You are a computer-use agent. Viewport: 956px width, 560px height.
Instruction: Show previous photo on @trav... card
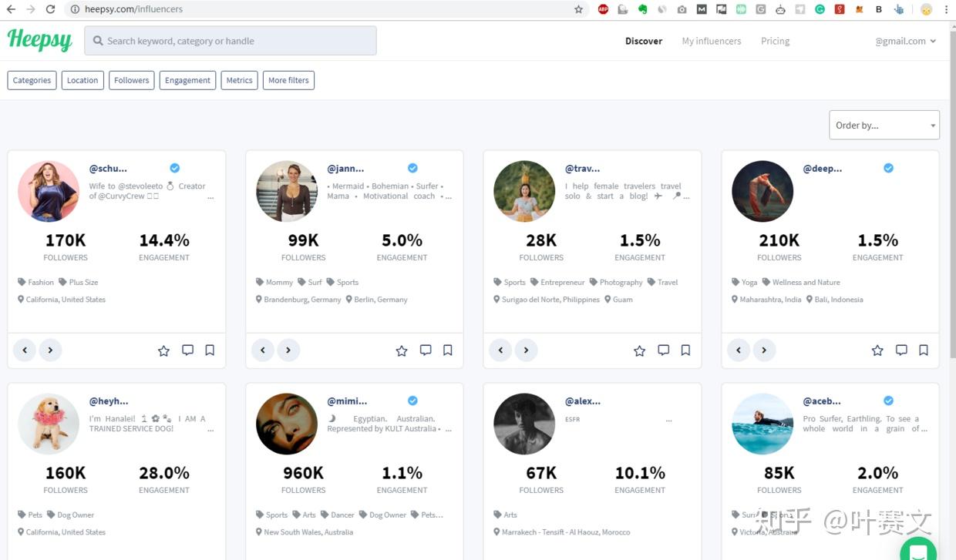(x=500, y=350)
